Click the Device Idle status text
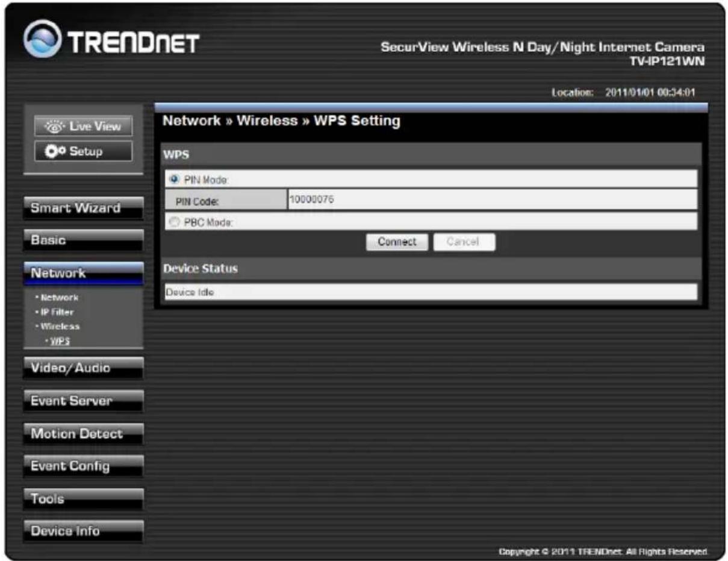 pyautogui.click(x=191, y=292)
